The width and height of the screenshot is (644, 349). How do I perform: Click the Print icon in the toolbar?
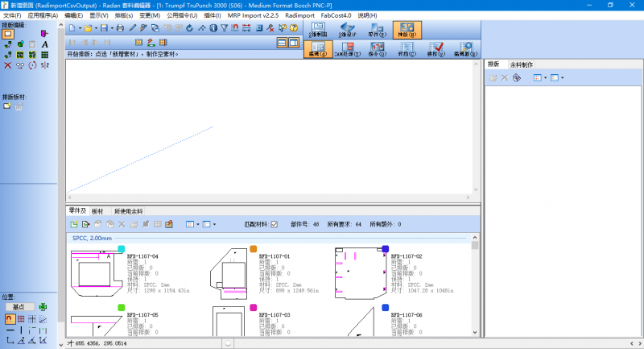click(120, 27)
